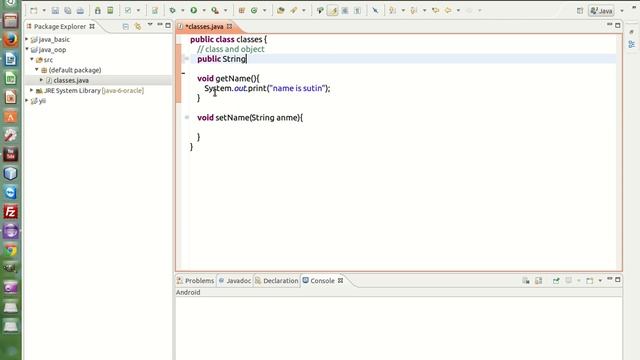Image resolution: width=640 pixels, height=360 pixels.
Task: Launch FileZilla from the Ubuntu dock
Action: pos(11,212)
